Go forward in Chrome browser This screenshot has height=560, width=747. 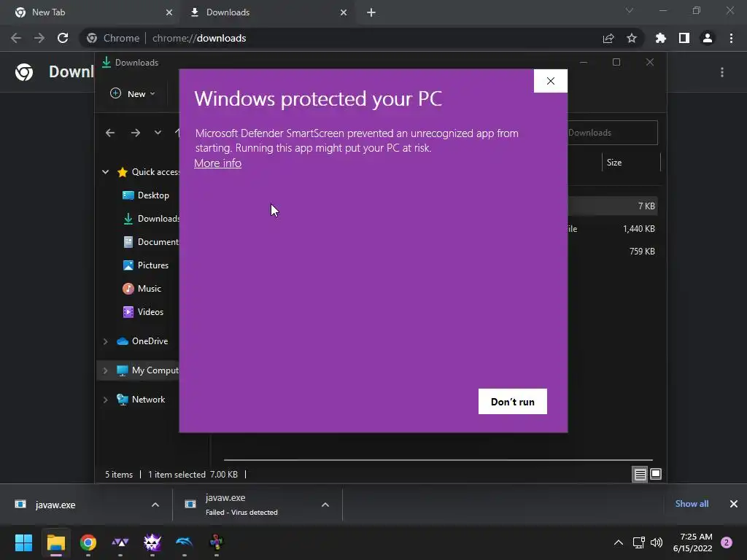(x=39, y=38)
